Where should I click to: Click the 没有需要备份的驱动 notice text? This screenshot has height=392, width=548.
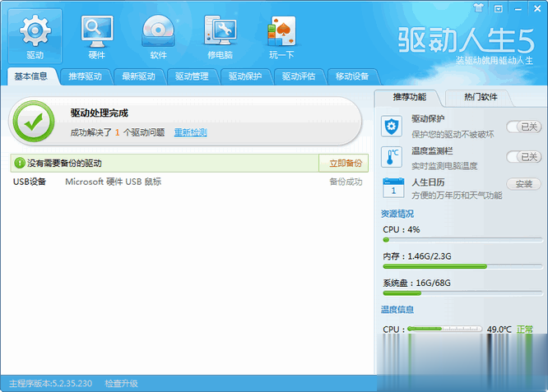pyautogui.click(x=65, y=163)
